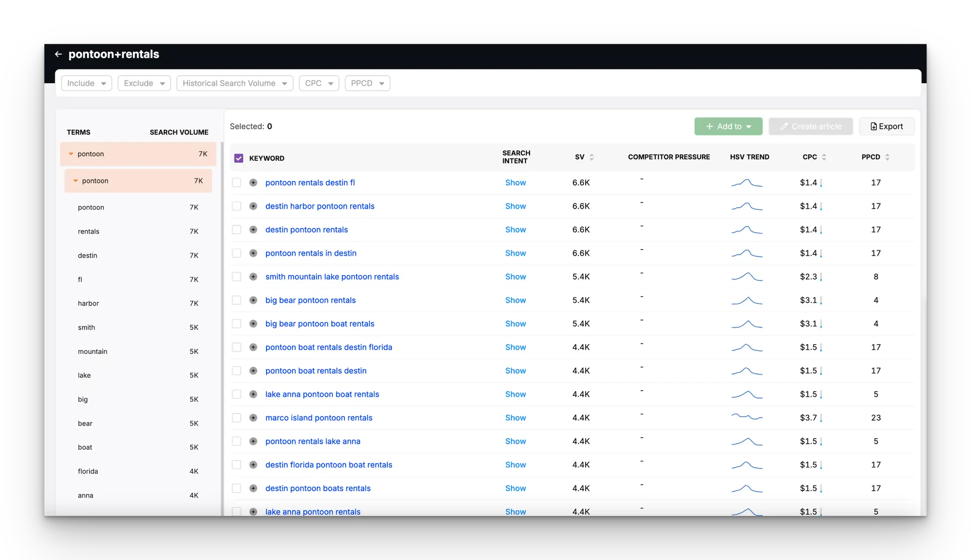Collapse the nested pontoon term group
Image resolution: width=971 pixels, height=560 pixels.
click(75, 181)
